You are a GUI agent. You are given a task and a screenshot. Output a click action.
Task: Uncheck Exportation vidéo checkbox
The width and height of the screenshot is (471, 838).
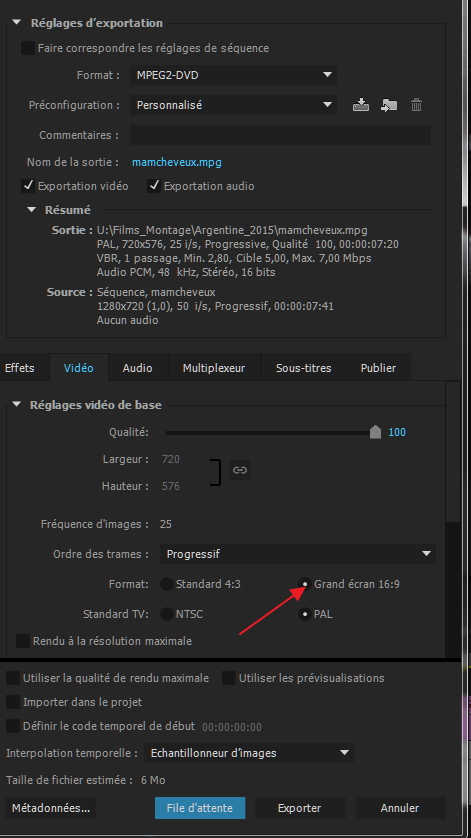(x=28, y=186)
